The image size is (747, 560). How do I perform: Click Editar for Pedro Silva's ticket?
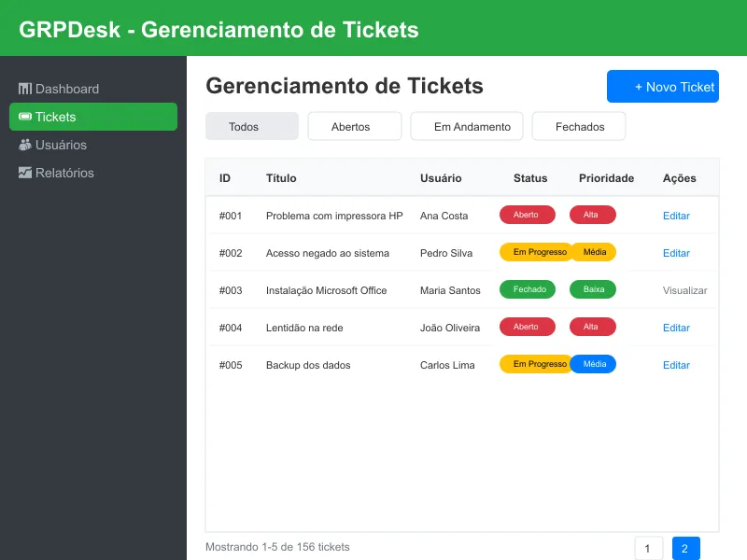click(676, 253)
